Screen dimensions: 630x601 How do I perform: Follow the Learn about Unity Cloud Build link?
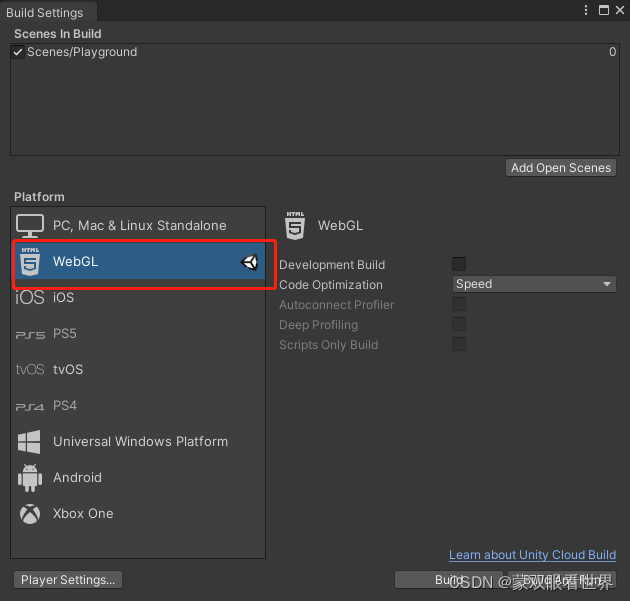click(532, 555)
